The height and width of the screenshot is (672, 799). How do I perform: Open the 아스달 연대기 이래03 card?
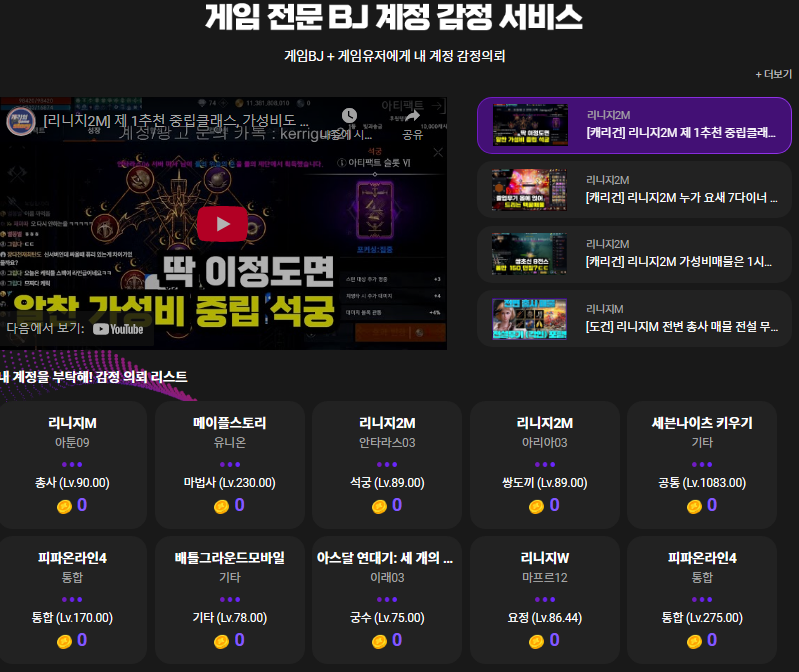387,600
